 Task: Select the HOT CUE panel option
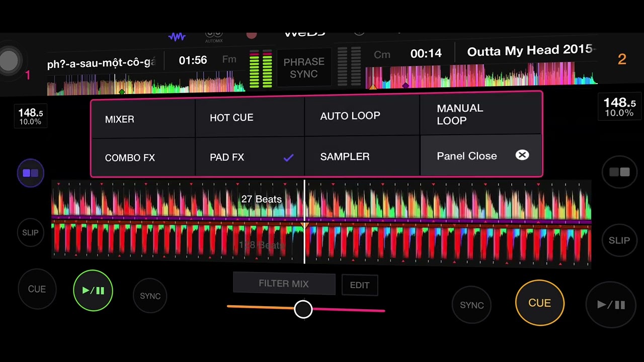click(250, 118)
